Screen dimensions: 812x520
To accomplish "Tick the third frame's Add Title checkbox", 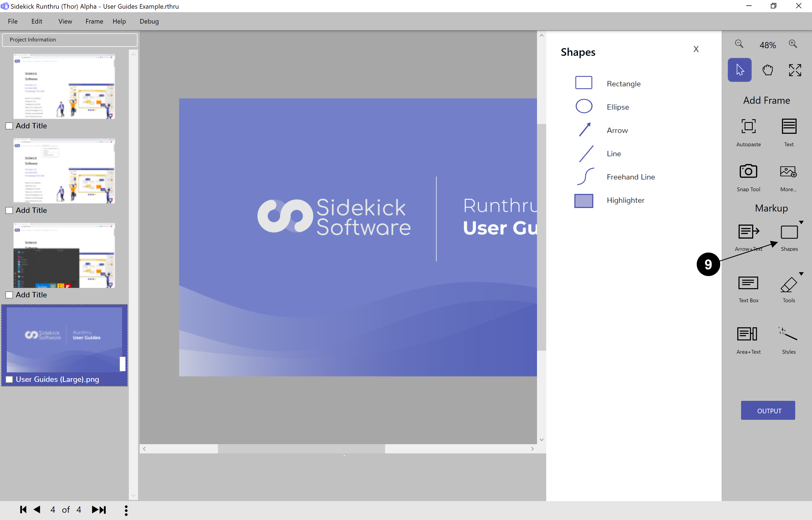I will (x=9, y=295).
